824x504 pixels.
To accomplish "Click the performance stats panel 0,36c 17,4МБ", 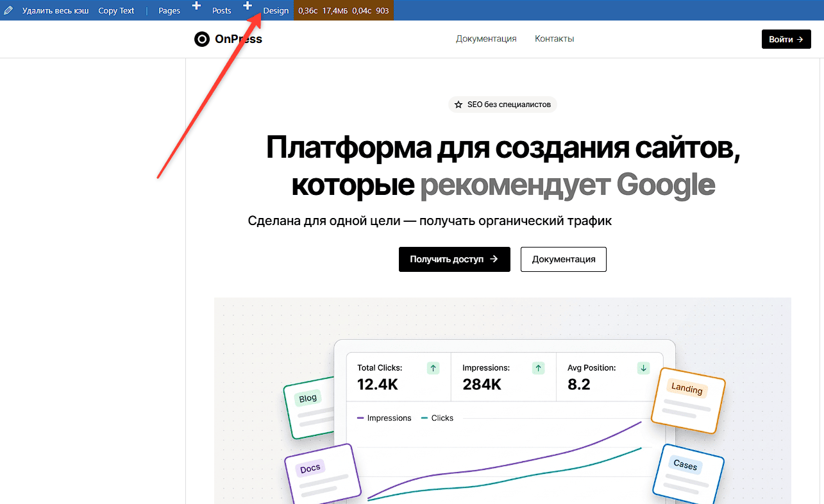I will [344, 10].
